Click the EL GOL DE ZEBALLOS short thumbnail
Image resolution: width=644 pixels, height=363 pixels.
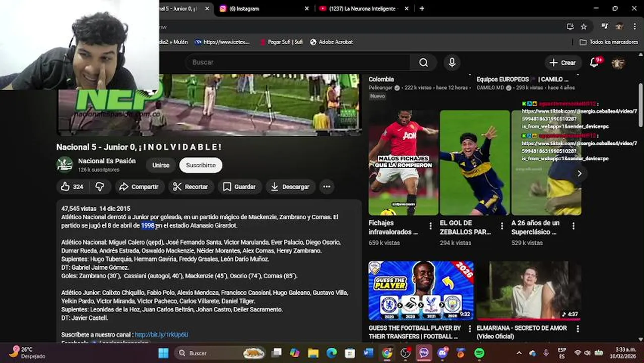pyautogui.click(x=475, y=163)
